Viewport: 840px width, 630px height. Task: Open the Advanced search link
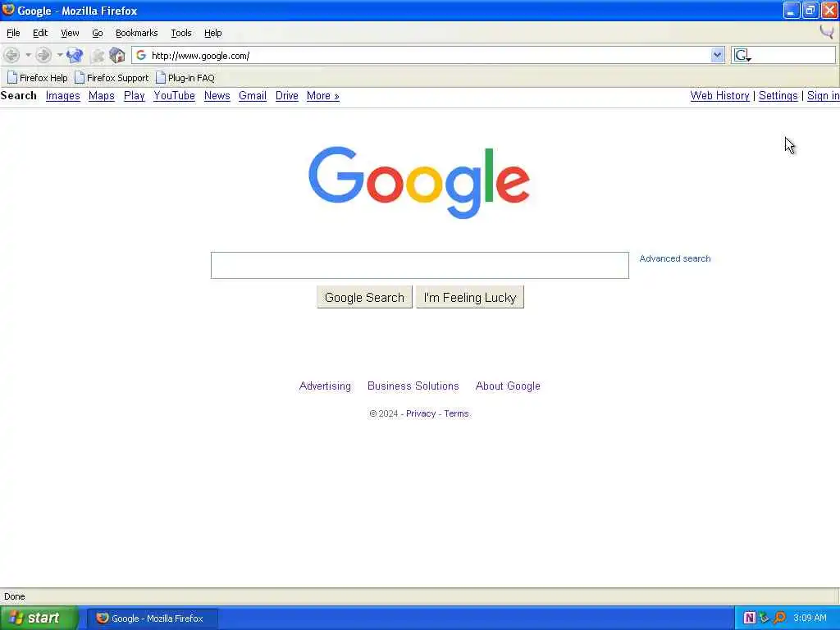coord(675,258)
